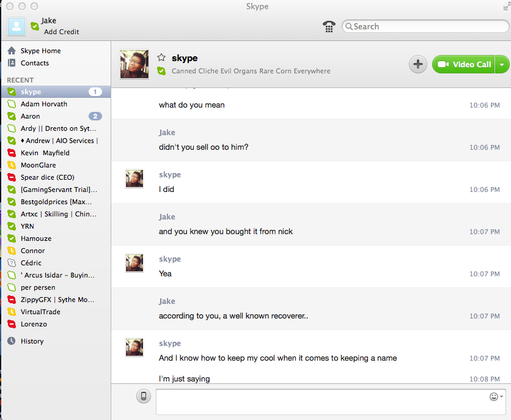The image size is (511, 420).
Task: Click message 'didn't you sell oo to him?'
Action: 204,147
